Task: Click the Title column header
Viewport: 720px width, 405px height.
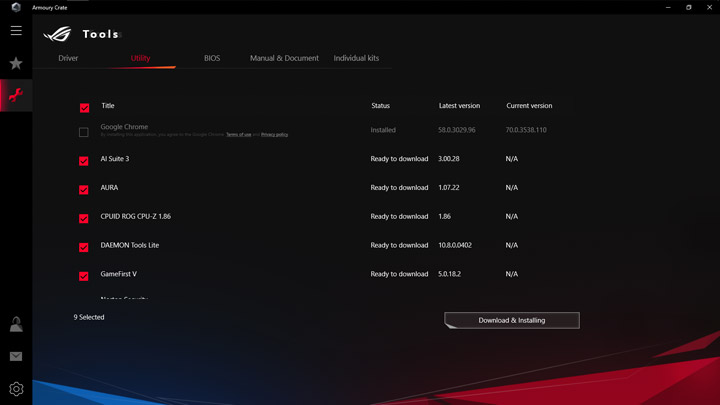Action: coord(108,106)
